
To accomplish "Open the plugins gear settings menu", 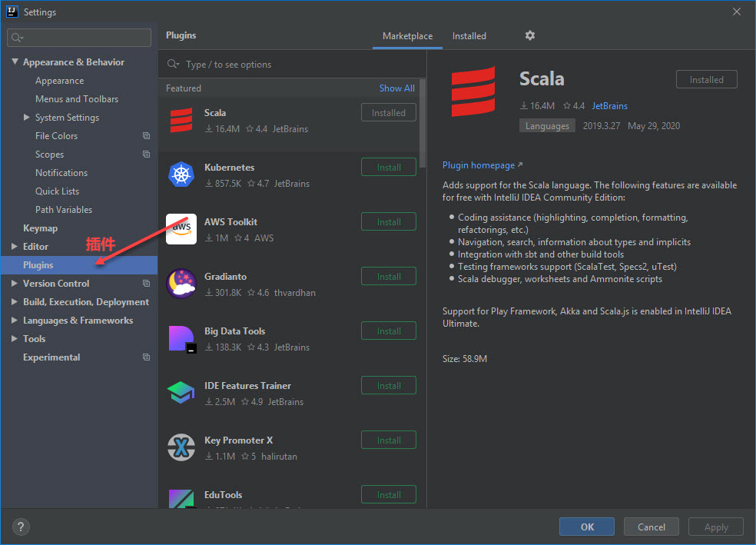I will pos(530,35).
